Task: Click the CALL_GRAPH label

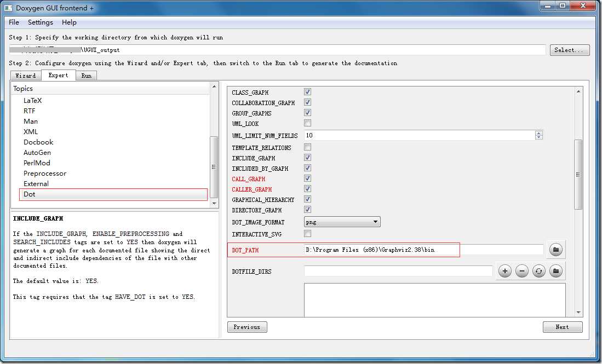Action: click(x=248, y=179)
